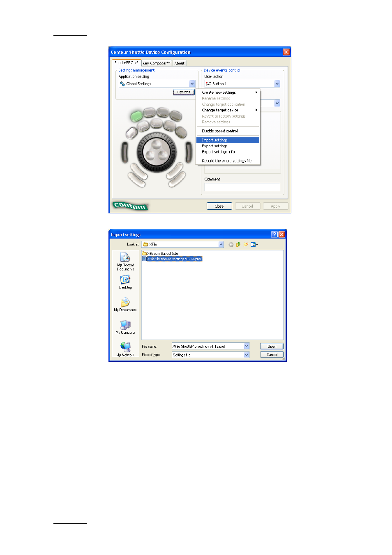
Task: Click the right side black device button
Action: point(189,152)
